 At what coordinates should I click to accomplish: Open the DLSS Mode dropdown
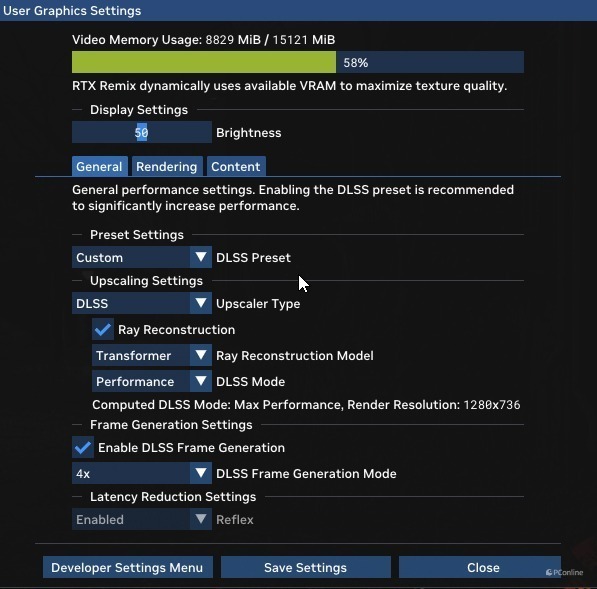(x=152, y=381)
